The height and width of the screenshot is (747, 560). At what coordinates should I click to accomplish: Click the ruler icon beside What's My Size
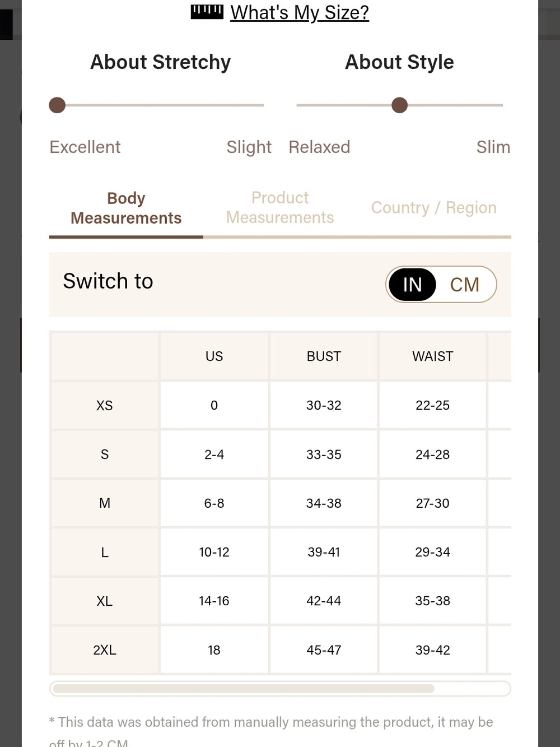(207, 12)
